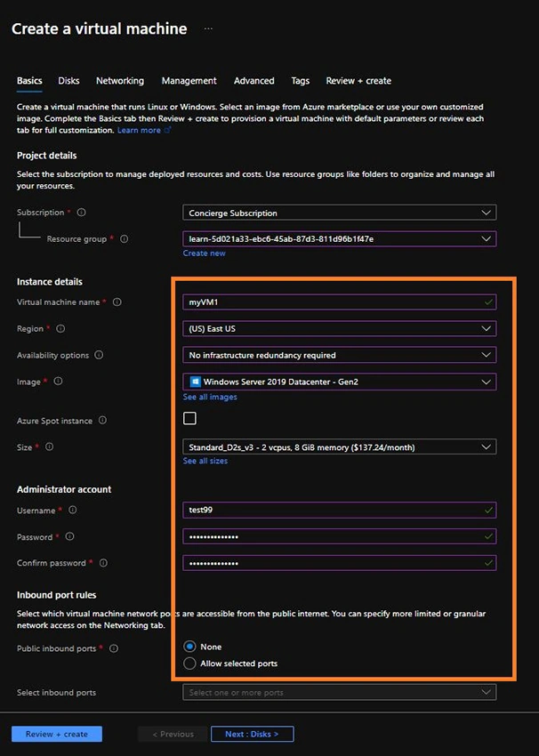Click the Create a virtual machine title
539x756 pixels.
100,29
